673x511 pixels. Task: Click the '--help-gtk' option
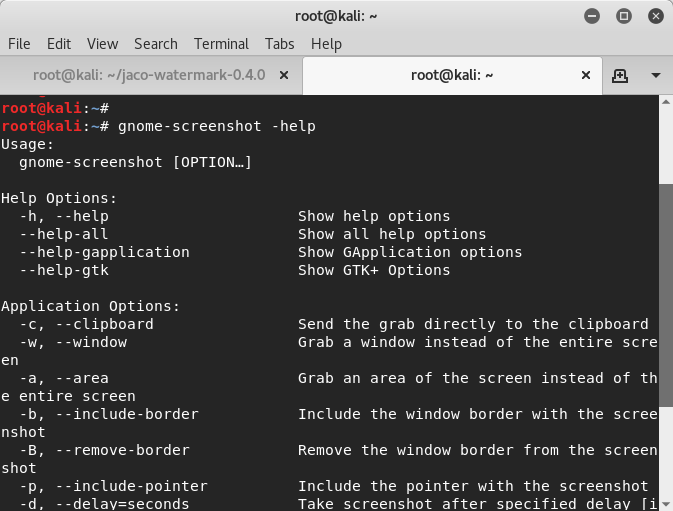64,270
